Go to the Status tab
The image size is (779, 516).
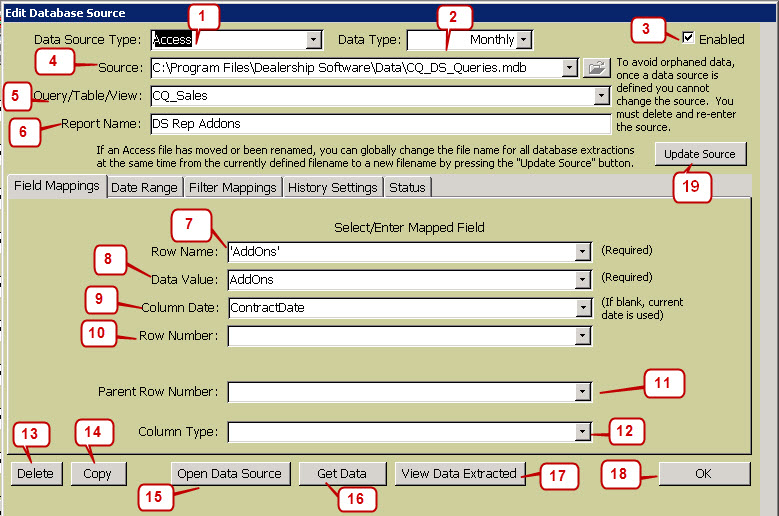click(407, 187)
